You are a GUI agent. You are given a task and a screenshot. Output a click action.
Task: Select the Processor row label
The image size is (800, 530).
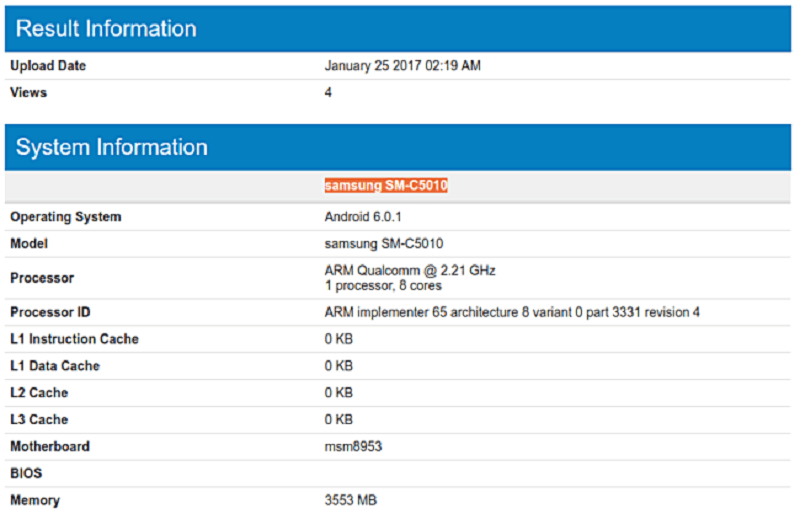(x=42, y=278)
